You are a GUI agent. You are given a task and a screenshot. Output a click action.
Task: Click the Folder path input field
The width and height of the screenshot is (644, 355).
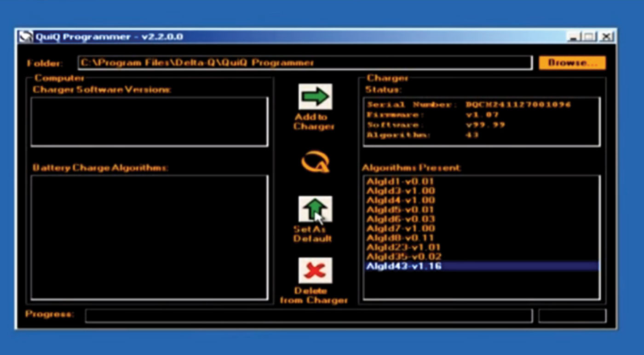[x=305, y=63]
